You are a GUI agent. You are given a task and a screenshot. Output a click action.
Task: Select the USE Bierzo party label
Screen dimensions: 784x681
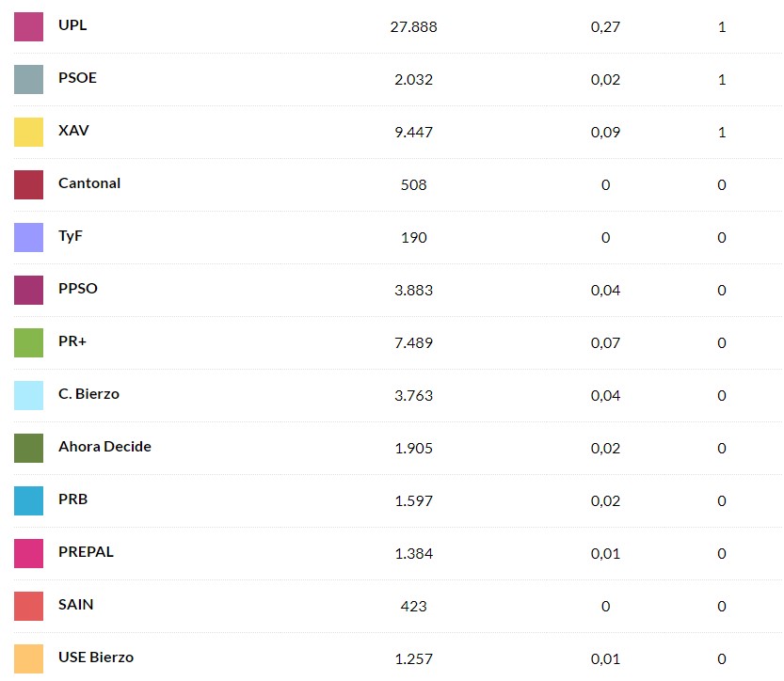click(96, 657)
